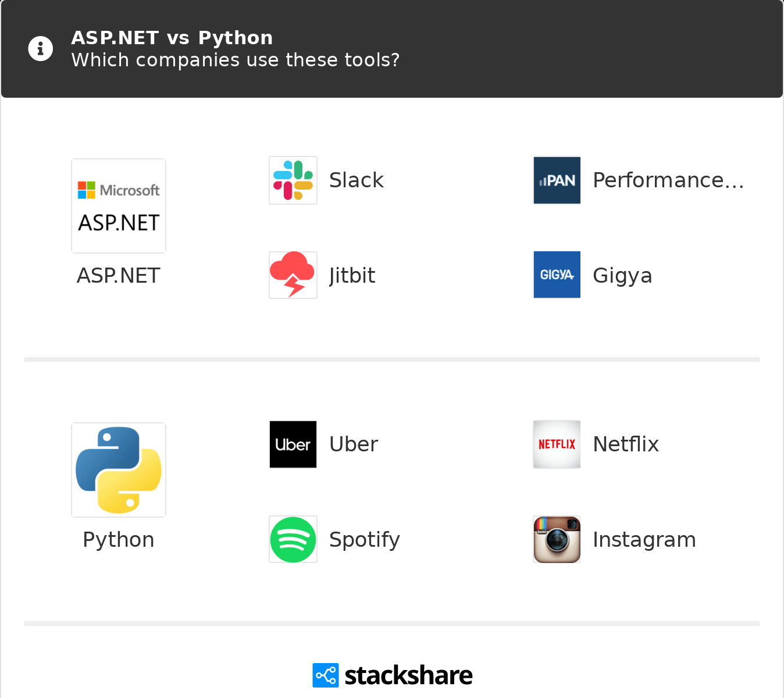Click the Instagram camera icon

click(557, 539)
